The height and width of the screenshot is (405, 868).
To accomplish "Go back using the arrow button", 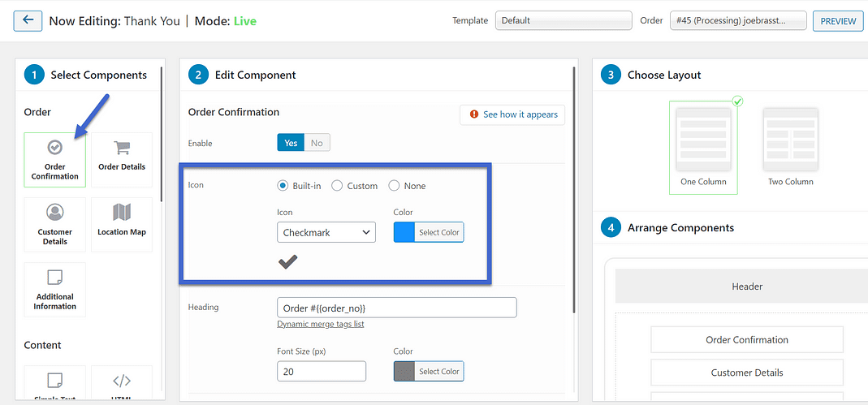I will coord(28,20).
